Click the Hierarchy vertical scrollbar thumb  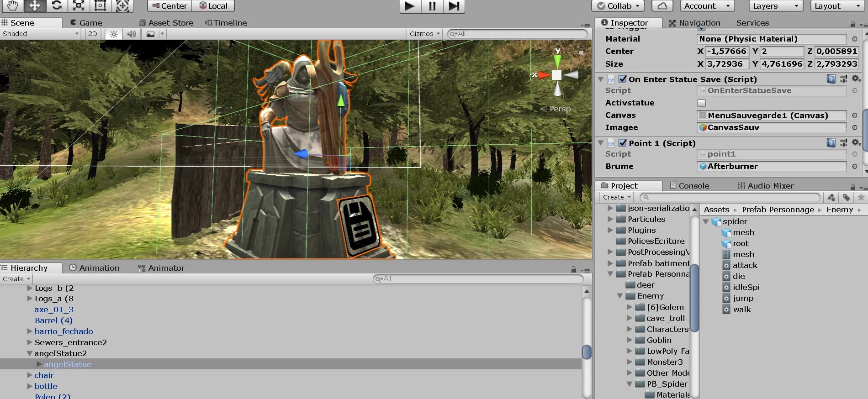[587, 352]
